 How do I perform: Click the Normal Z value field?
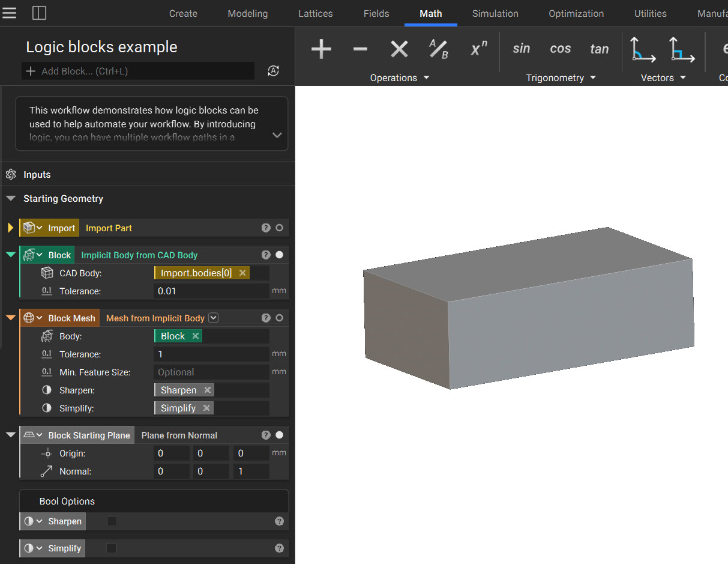pyautogui.click(x=251, y=472)
